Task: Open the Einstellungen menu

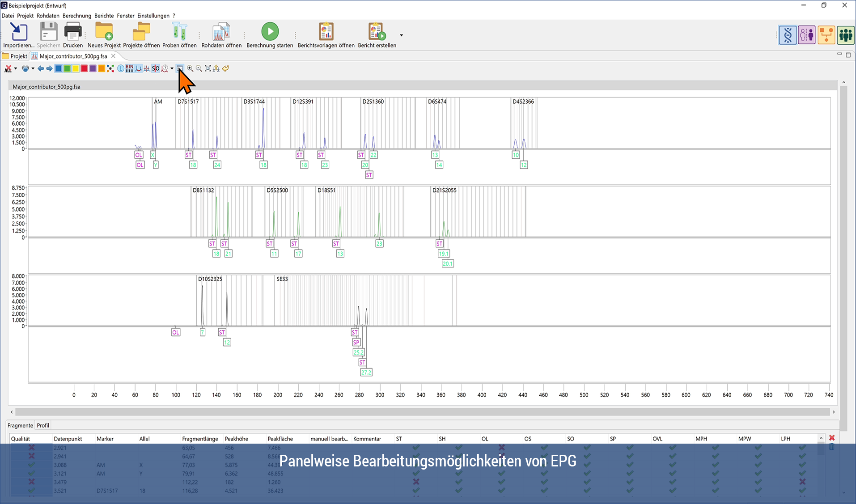Action: (153, 16)
